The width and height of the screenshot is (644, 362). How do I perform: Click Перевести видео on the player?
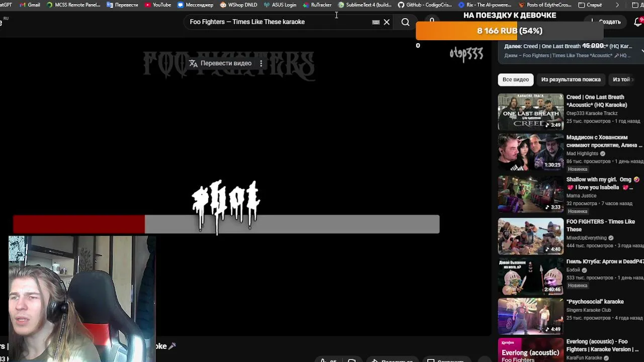(220, 63)
